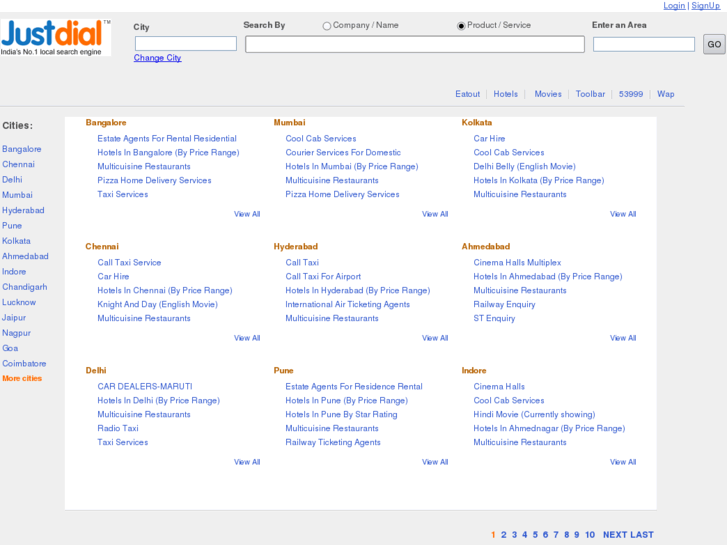Select Hyderabad in the Cities sidebar
This screenshot has width=727, height=545.
coord(23,210)
